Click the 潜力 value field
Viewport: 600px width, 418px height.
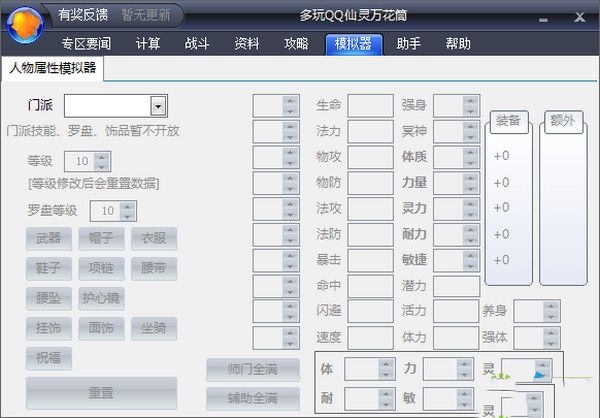pyautogui.click(x=457, y=286)
